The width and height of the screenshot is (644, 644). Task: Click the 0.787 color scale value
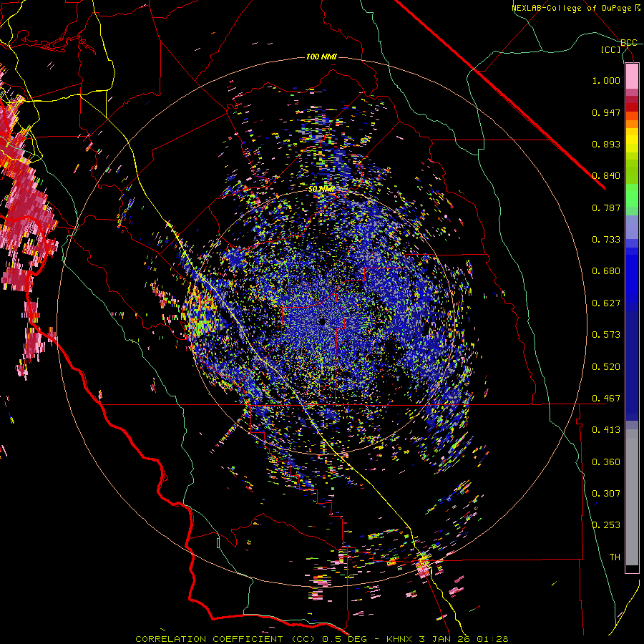pyautogui.click(x=606, y=208)
